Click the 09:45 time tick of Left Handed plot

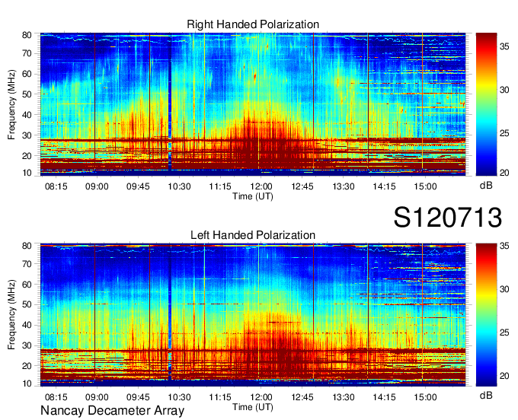pos(138,397)
